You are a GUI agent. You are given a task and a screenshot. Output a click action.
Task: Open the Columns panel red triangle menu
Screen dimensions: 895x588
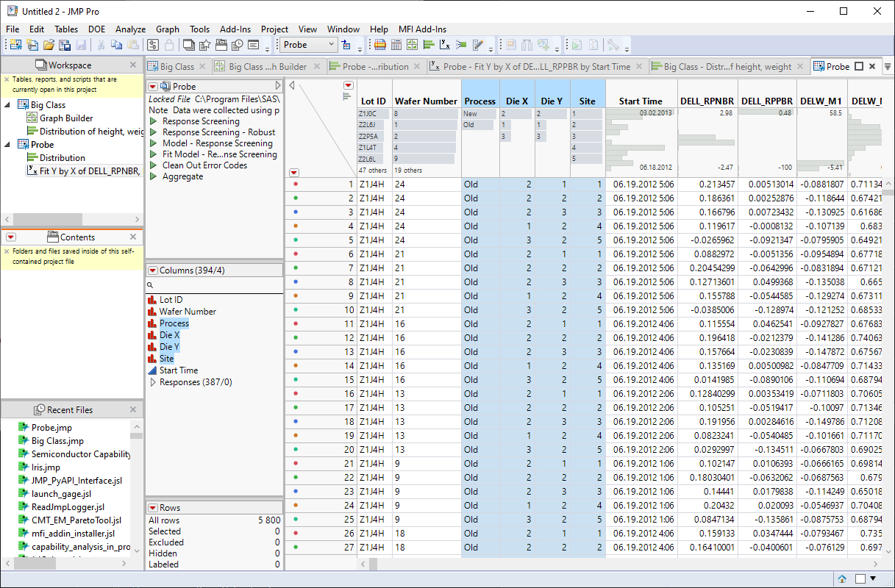coord(152,270)
